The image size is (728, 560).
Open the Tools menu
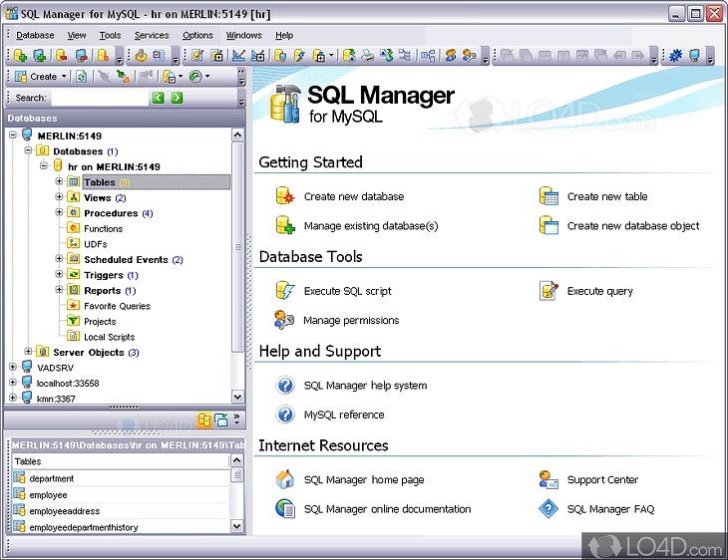[110, 35]
